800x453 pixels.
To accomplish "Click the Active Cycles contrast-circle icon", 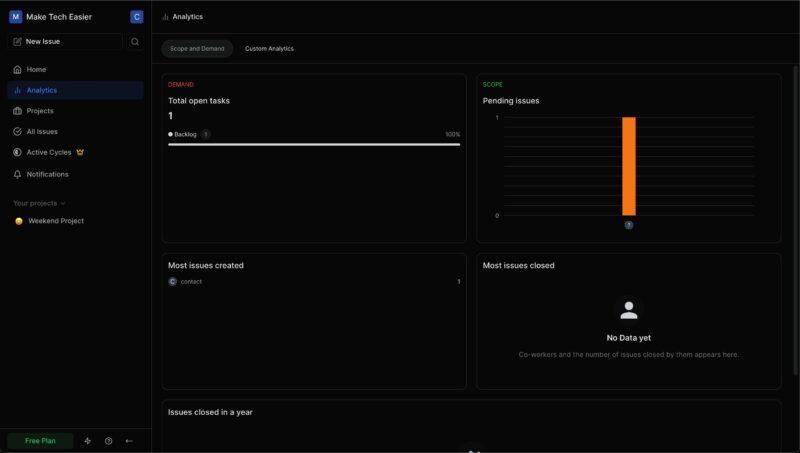I will coord(17,152).
